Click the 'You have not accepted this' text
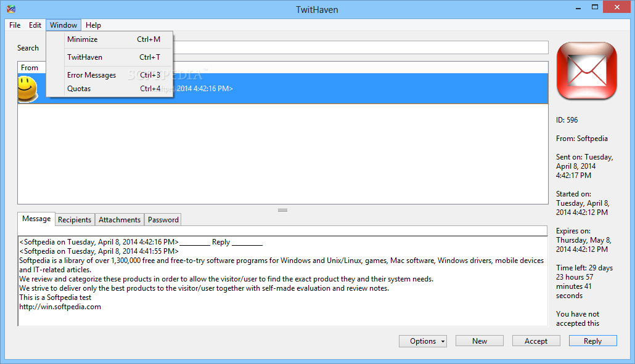635x364 pixels. point(578,318)
